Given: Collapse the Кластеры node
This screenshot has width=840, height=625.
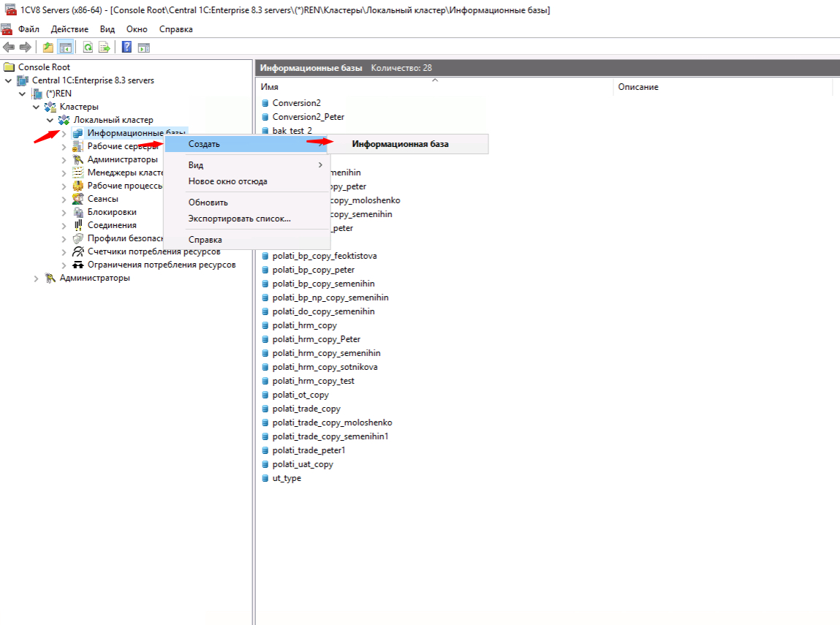Looking at the screenshot, I should tap(36, 107).
